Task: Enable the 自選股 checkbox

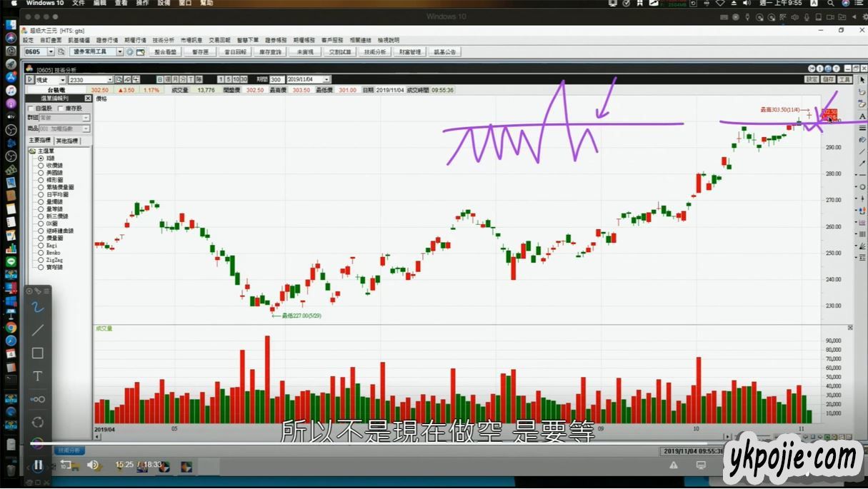Action: click(x=31, y=109)
